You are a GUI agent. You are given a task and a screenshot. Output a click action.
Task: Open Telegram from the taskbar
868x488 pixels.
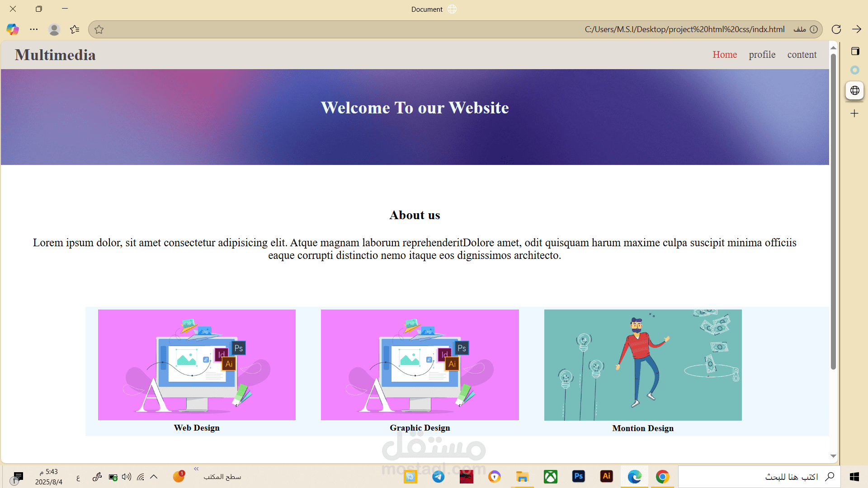tap(438, 477)
